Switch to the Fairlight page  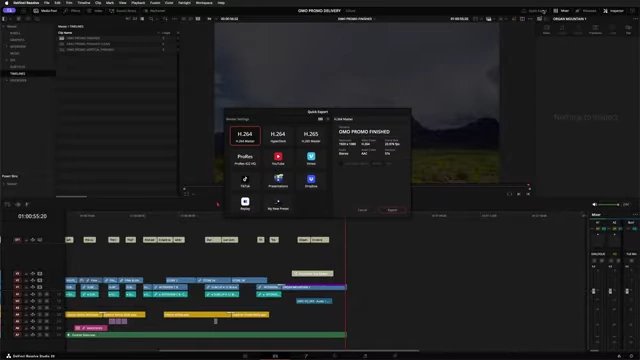pos(365,356)
